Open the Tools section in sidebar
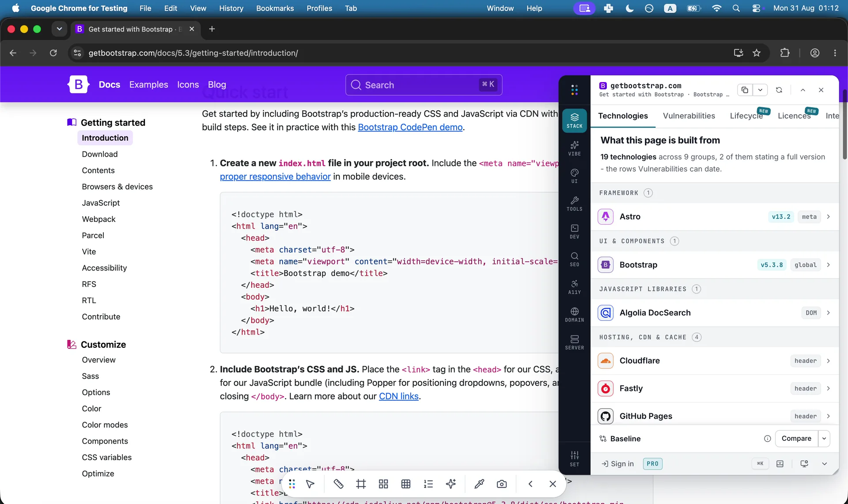848x504 pixels. (574, 203)
